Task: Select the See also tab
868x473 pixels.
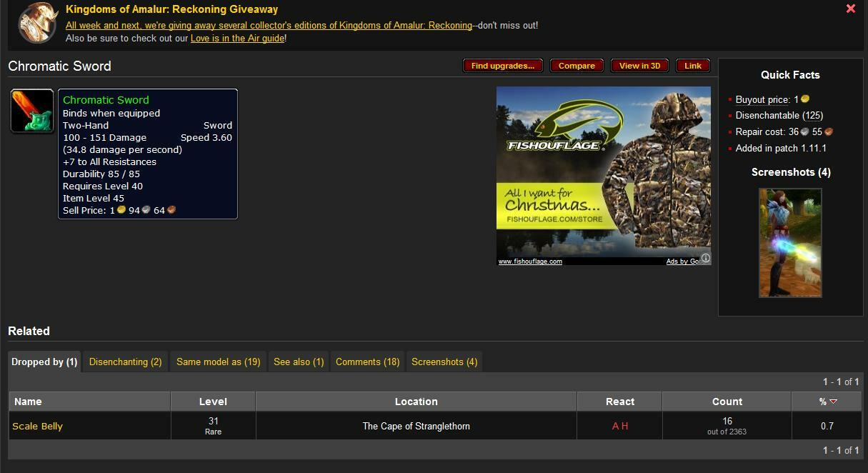Action: click(x=299, y=362)
